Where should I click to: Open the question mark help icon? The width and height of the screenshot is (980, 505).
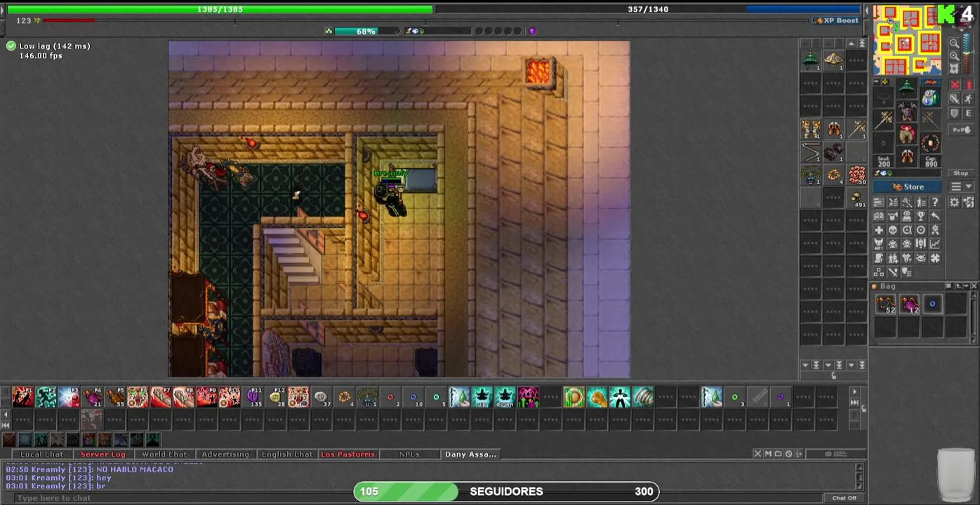934,202
